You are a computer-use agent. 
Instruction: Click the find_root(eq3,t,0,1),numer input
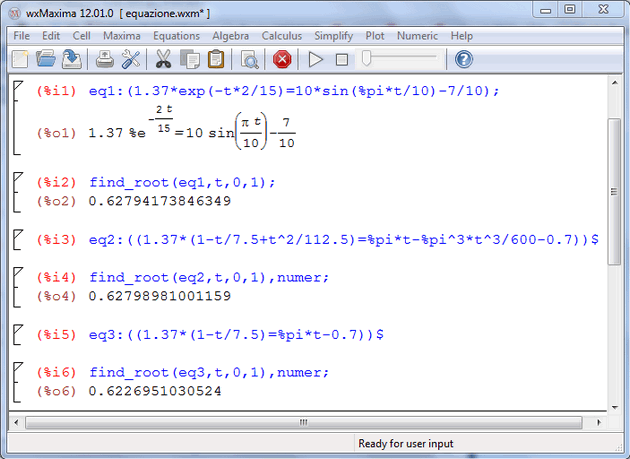coord(209,373)
